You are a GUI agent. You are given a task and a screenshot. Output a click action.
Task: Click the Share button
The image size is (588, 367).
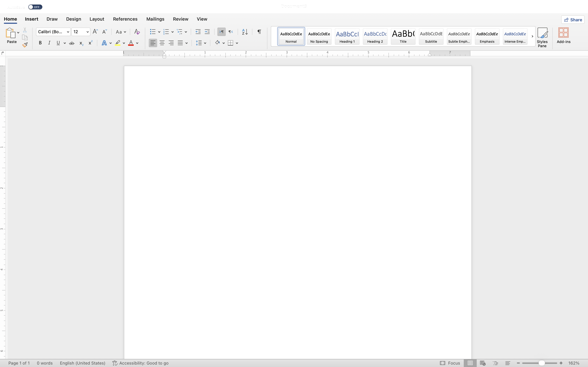573,20
